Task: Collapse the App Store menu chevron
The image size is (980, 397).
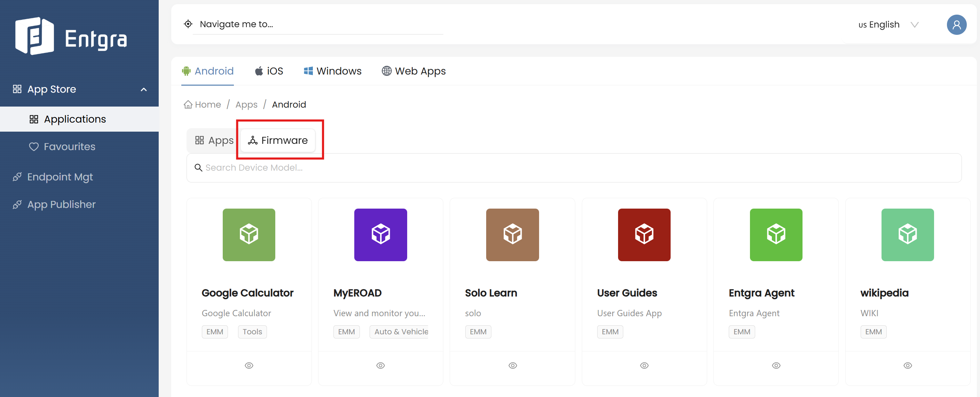Action: point(144,89)
